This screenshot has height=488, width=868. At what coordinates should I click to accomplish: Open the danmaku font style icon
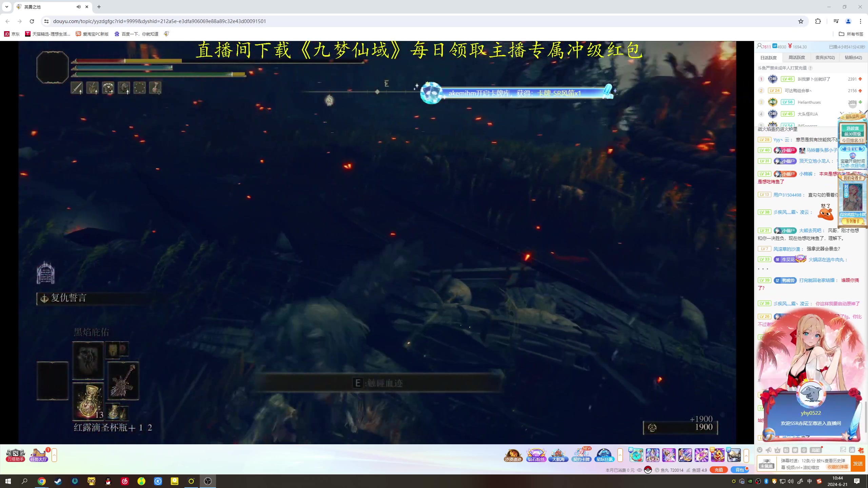tap(777, 450)
